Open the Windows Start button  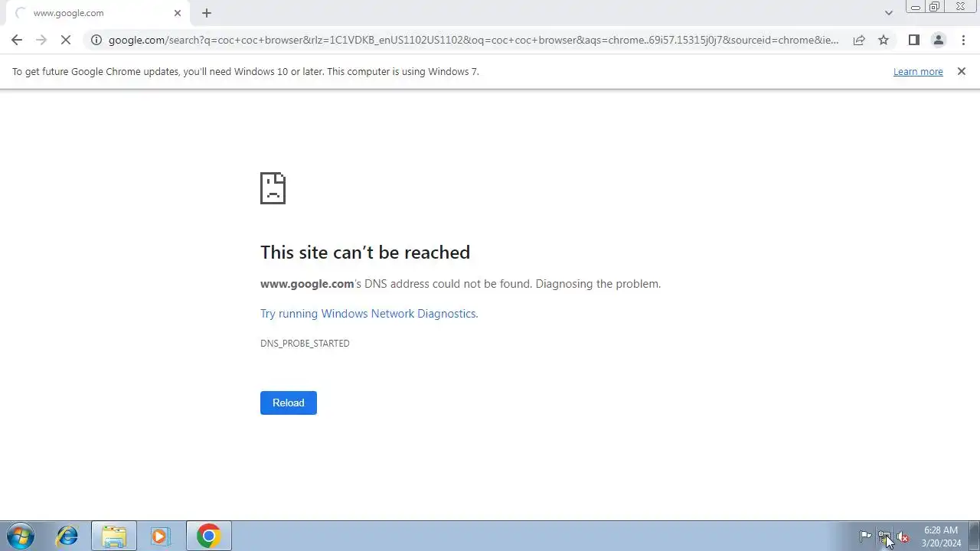point(21,536)
